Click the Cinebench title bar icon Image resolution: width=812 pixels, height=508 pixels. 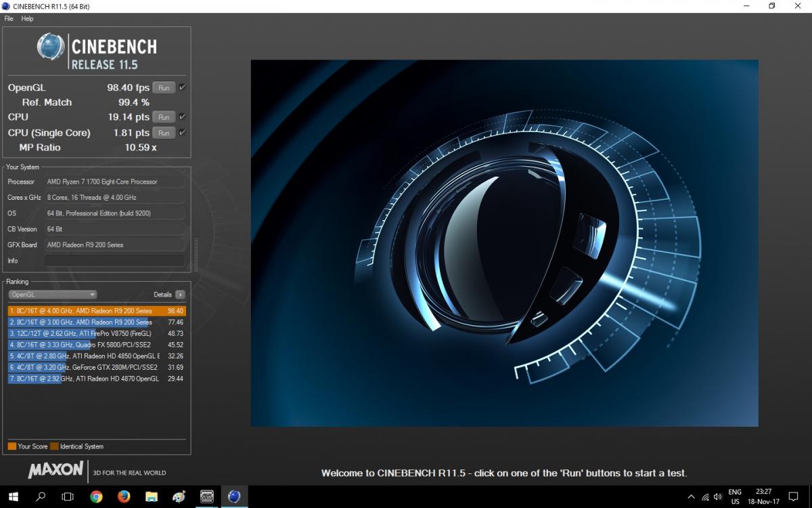(x=7, y=6)
